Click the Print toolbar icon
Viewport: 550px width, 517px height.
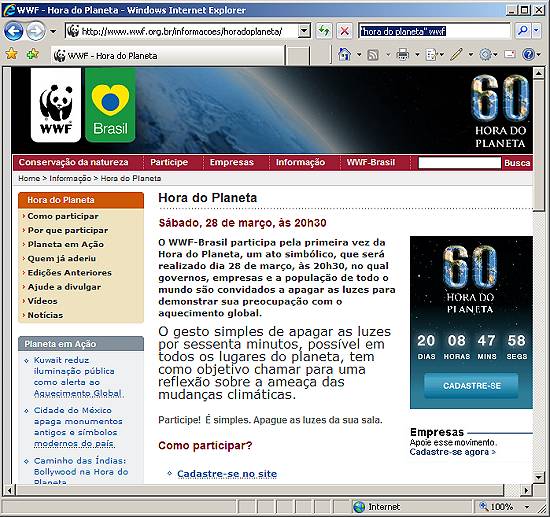click(x=403, y=54)
